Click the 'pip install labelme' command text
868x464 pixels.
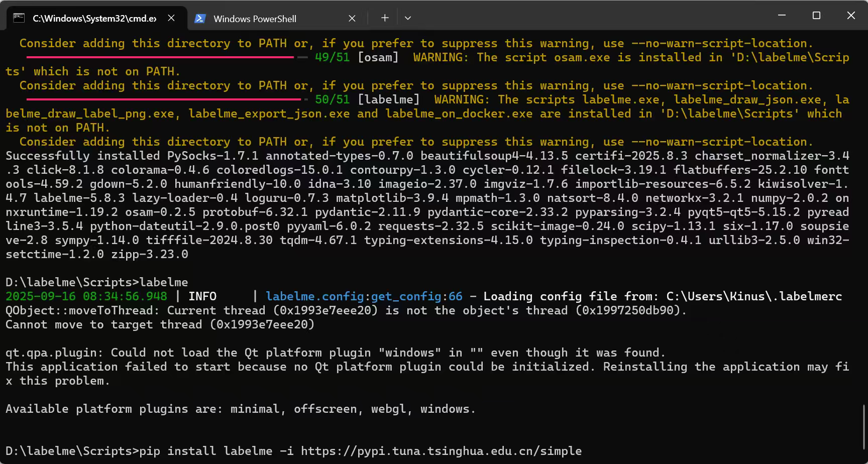click(206, 451)
